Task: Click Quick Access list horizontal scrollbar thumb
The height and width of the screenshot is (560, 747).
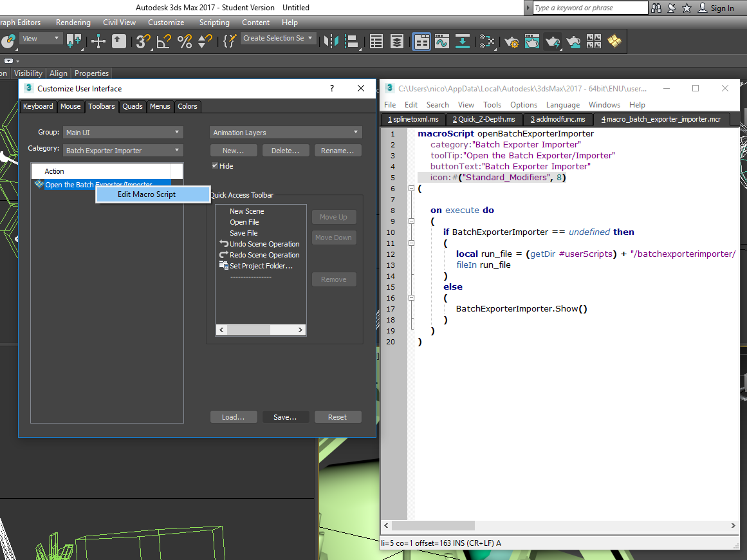Action: tap(249, 330)
